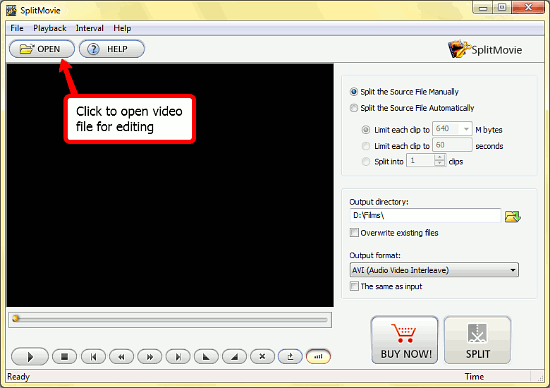Open the Playback menu
The image size is (550, 388).
tap(50, 28)
